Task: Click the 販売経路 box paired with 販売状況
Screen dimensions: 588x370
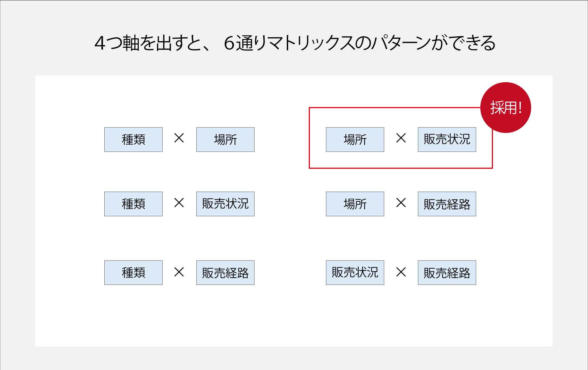Action: pyautogui.click(x=447, y=273)
